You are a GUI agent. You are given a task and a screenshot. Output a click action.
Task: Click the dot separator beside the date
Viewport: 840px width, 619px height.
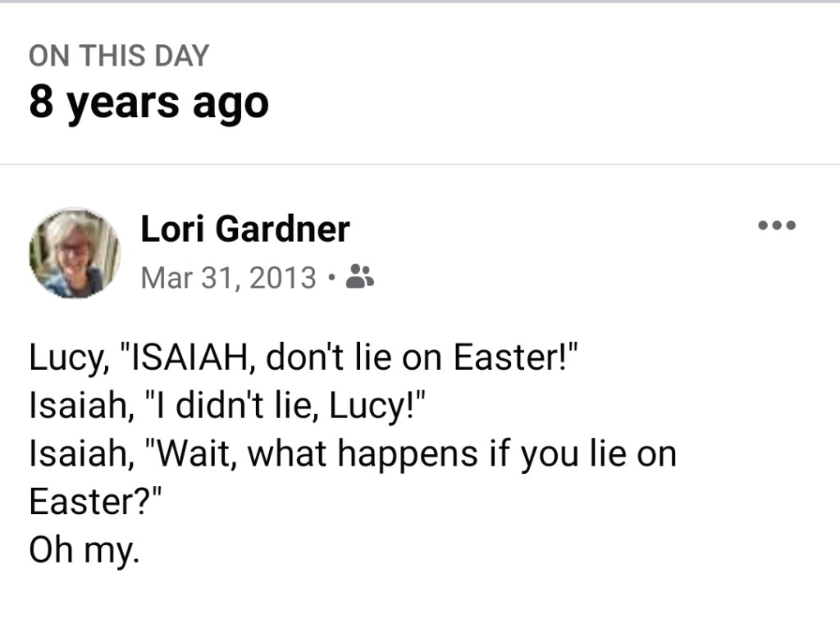coord(331,278)
